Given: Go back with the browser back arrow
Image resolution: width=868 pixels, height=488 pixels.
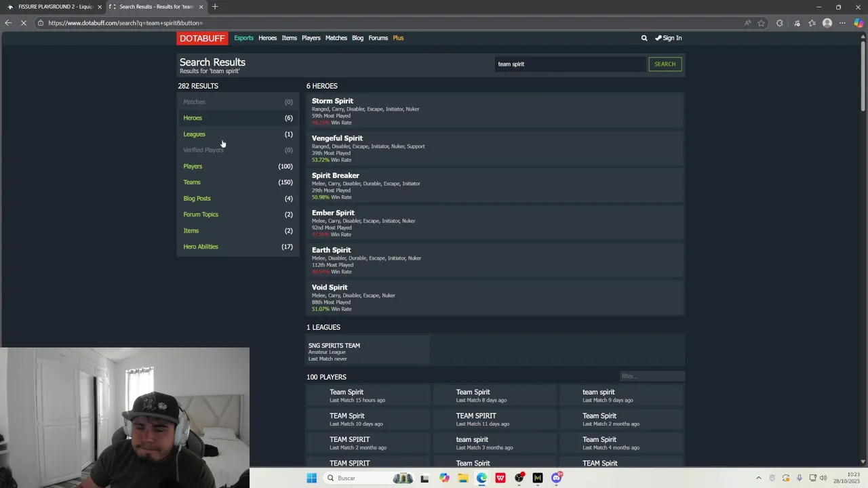Looking at the screenshot, I should [x=8, y=23].
